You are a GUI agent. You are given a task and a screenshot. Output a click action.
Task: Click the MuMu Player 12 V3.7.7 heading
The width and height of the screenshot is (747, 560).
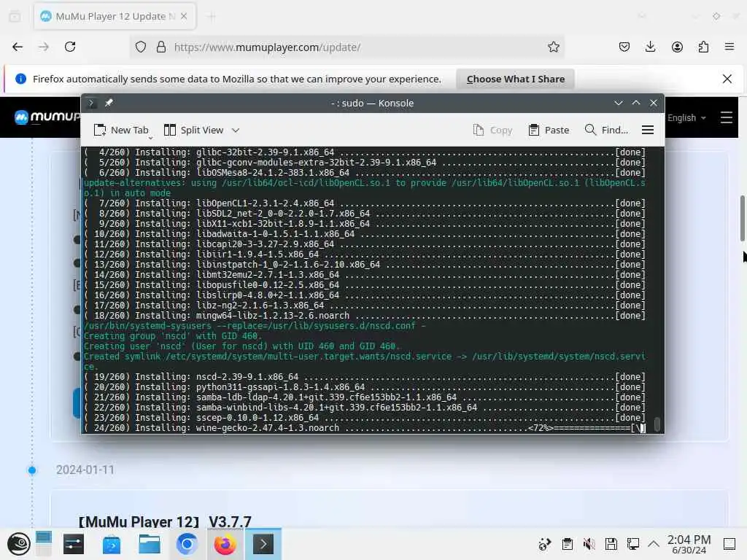pyautogui.click(x=165, y=522)
